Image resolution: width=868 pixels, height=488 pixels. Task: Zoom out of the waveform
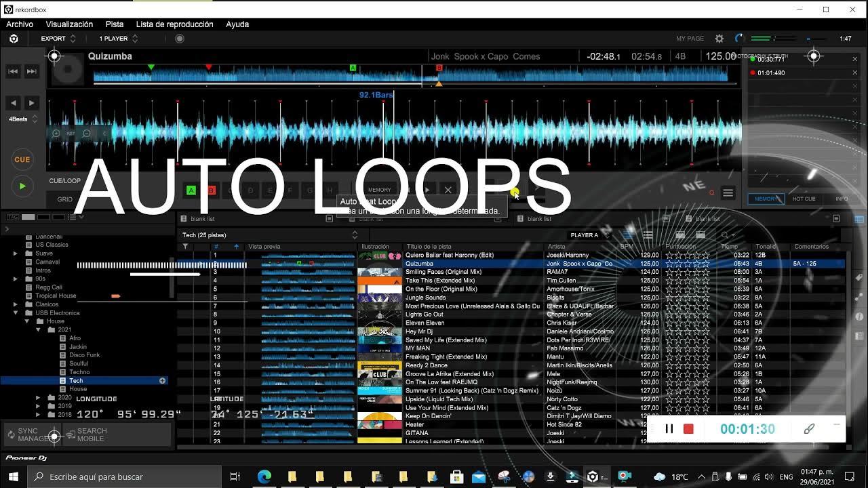coord(86,134)
